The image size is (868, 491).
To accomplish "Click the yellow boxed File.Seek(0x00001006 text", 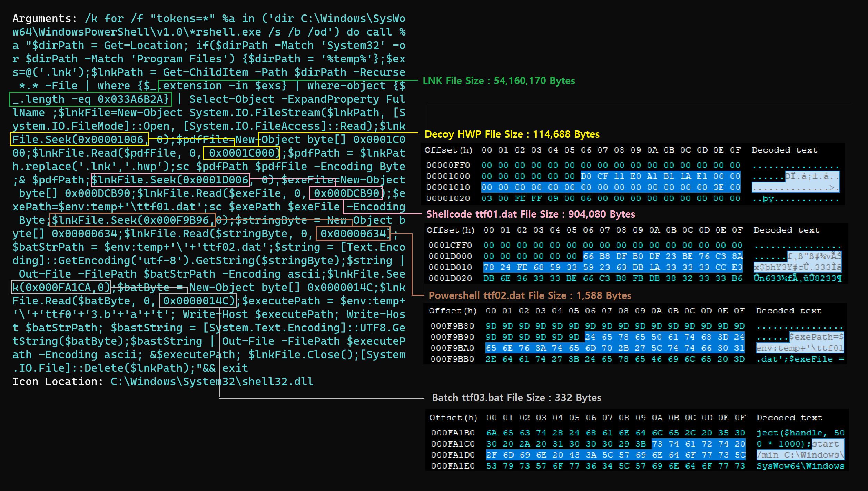I will [x=79, y=139].
